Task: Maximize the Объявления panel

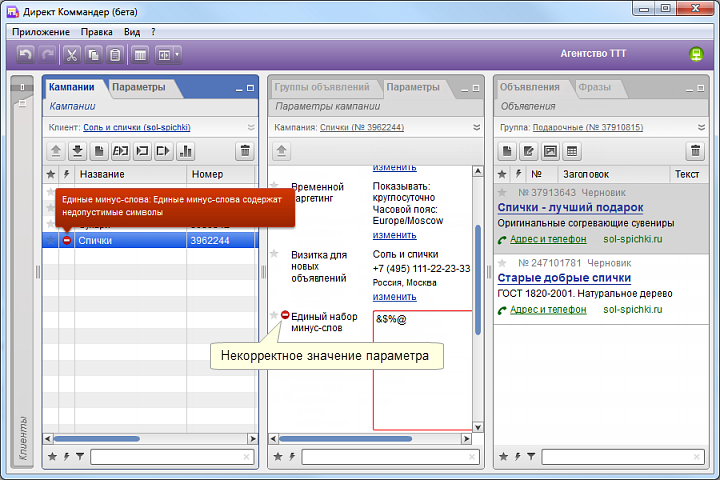Action: tap(700, 88)
